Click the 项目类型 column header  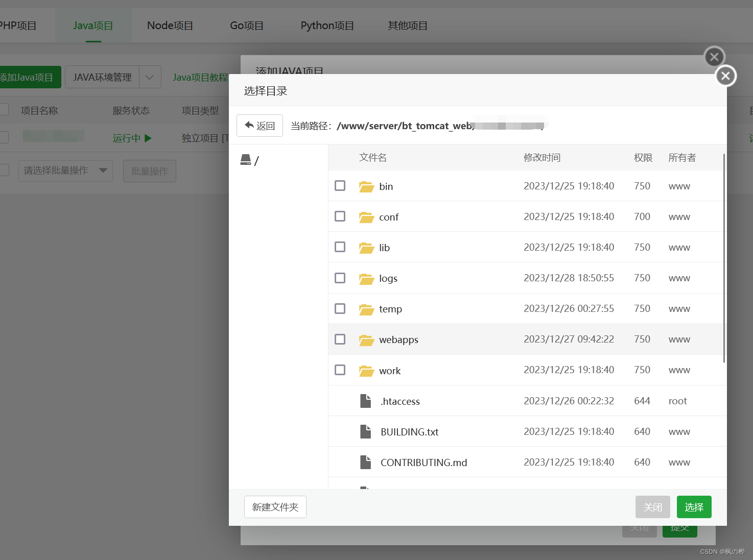point(200,110)
